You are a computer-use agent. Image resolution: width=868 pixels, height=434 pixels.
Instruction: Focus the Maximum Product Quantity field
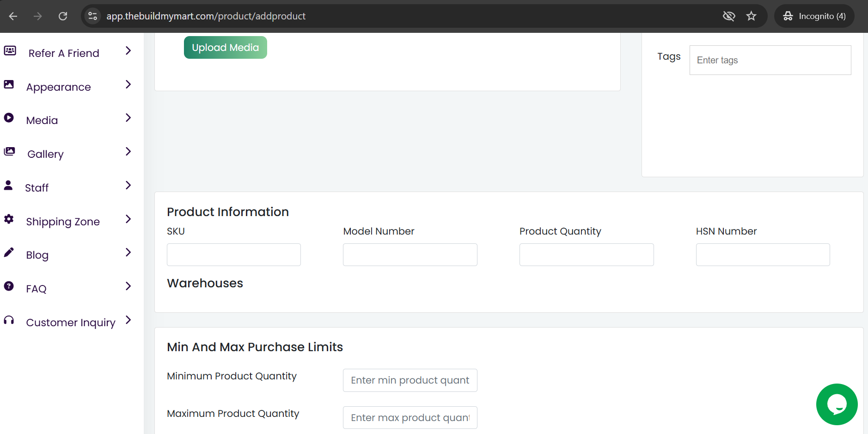410,418
